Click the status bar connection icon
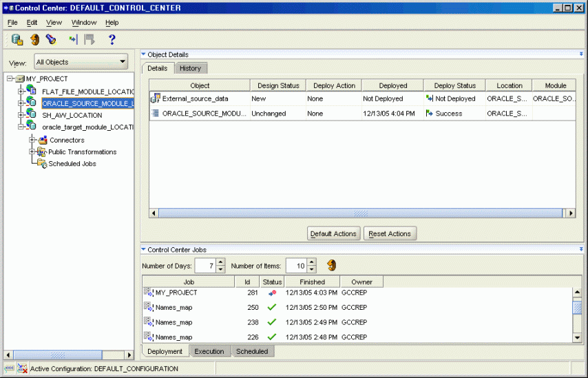This screenshot has width=588, height=378. 10,368
